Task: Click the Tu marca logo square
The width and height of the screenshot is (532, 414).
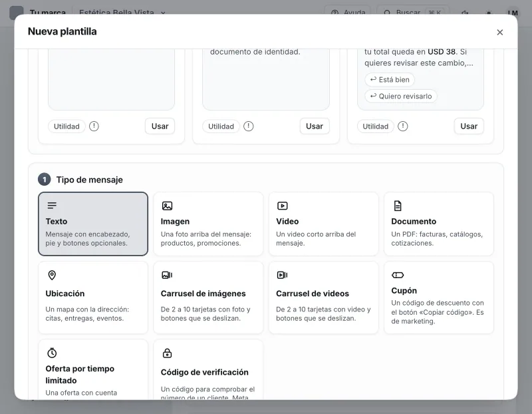Action: pyautogui.click(x=16, y=13)
